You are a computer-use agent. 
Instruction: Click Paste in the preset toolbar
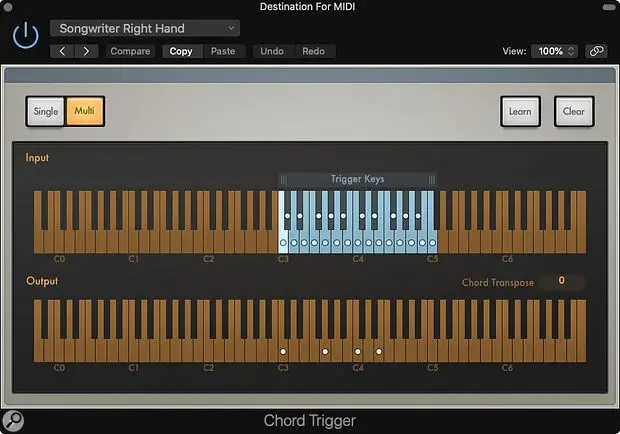(223, 51)
